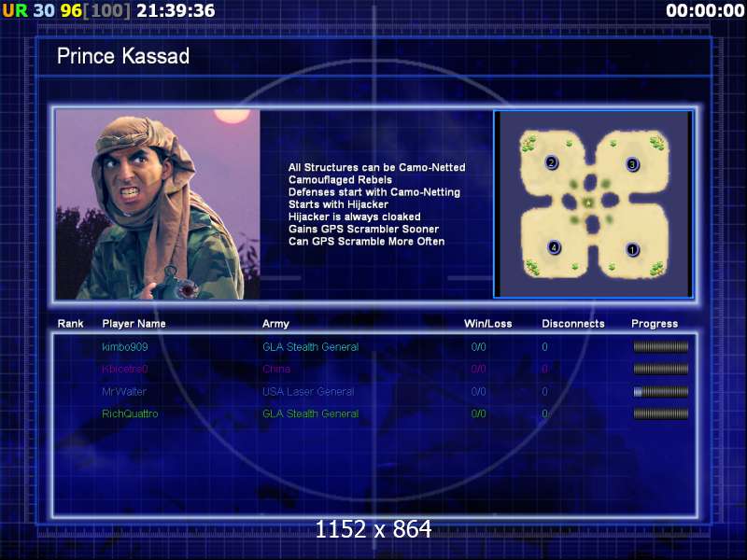The image size is (747, 560).
Task: Click the player name RichQuattro
Action: coord(130,413)
